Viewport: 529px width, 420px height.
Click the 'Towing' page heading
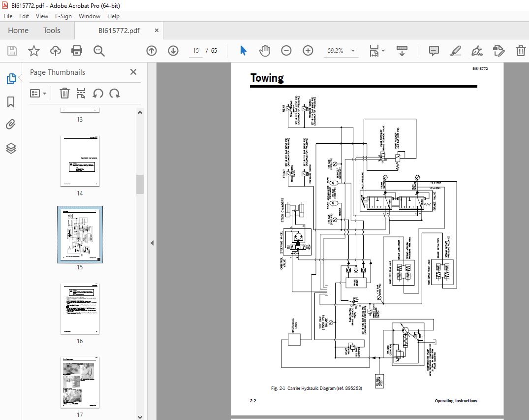click(x=267, y=78)
